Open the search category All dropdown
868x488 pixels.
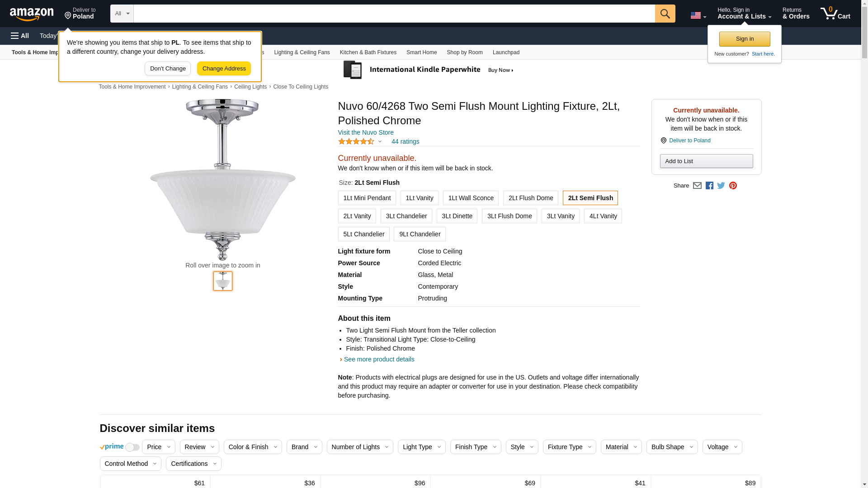pos(122,14)
